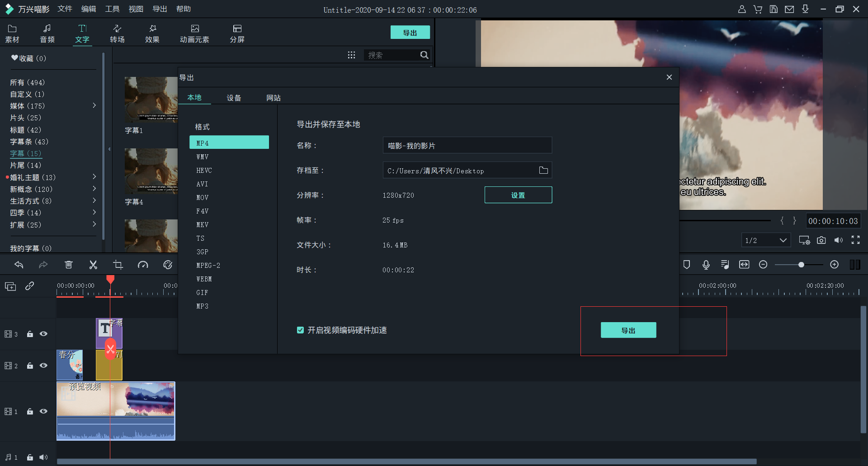Open the speed gauge tool
Image resolution: width=868 pixels, height=466 pixels.
143,265
